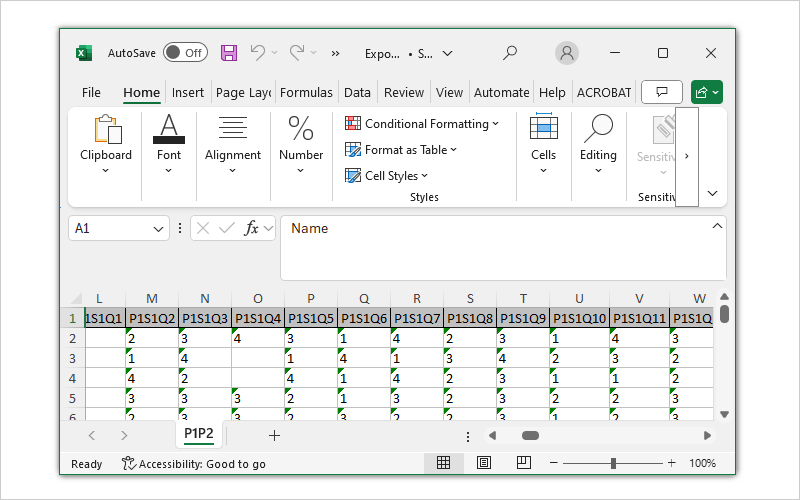
Task: Open Conditional Formatting menu
Action: (x=422, y=123)
